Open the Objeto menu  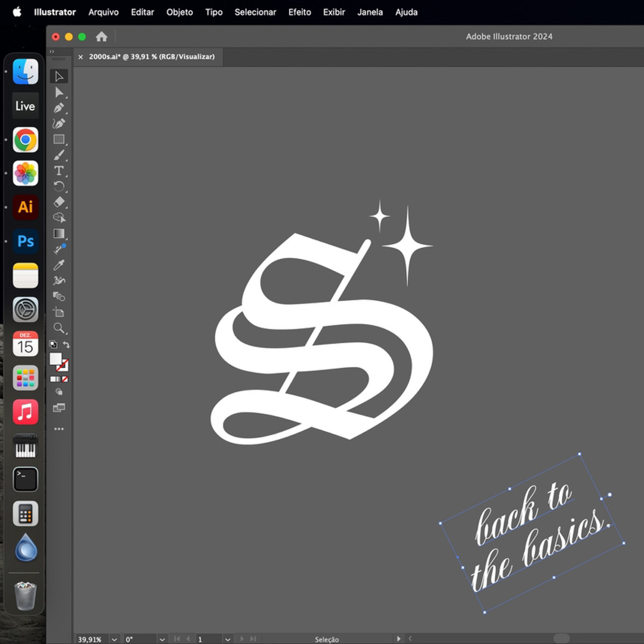point(179,12)
